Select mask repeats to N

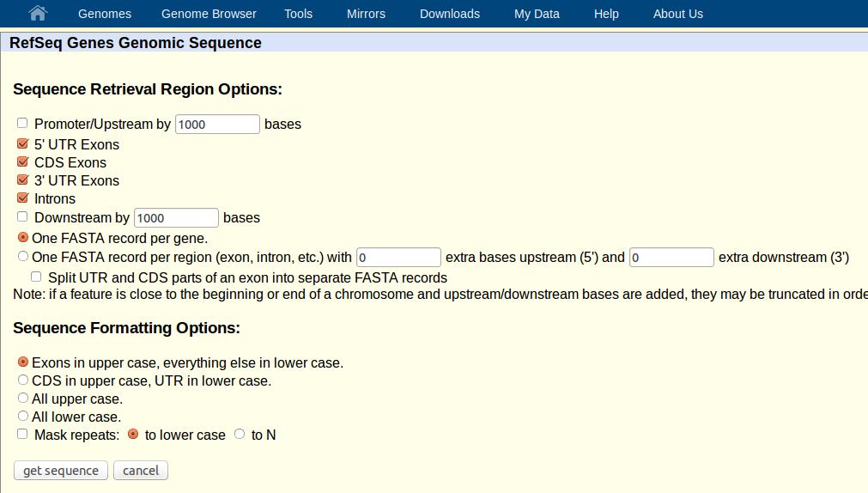[x=240, y=434]
